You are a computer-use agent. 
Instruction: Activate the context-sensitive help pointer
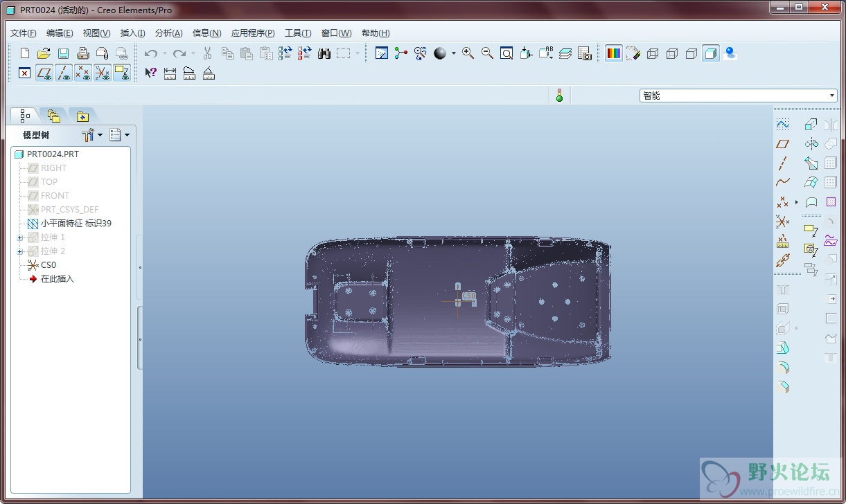(150, 73)
